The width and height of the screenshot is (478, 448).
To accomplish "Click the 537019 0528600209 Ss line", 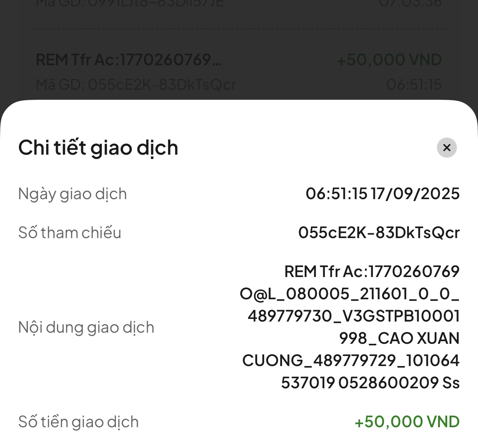I will (370, 383).
